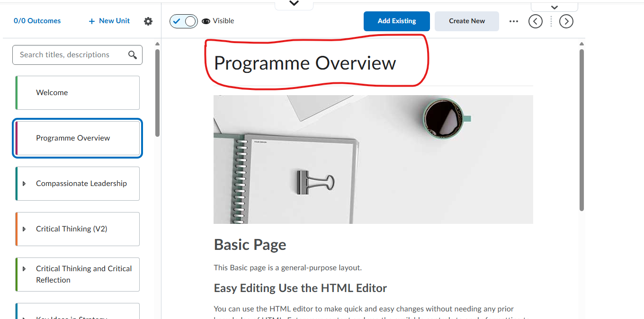The width and height of the screenshot is (644, 319).
Task: Click the Basic Page heading
Action: point(250,245)
